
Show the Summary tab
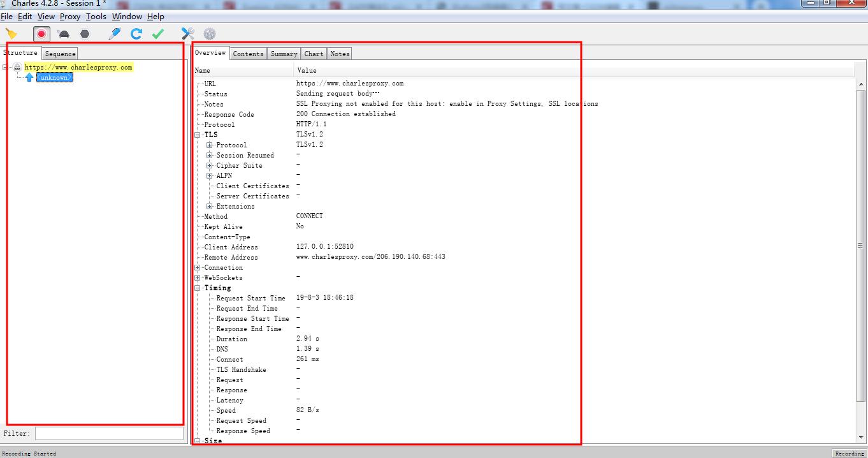click(x=284, y=54)
